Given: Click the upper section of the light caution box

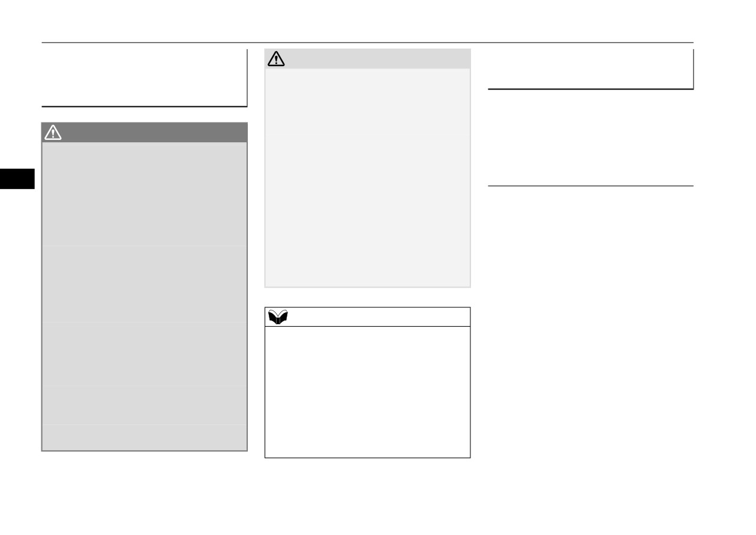Looking at the screenshot, I should pos(368,102).
